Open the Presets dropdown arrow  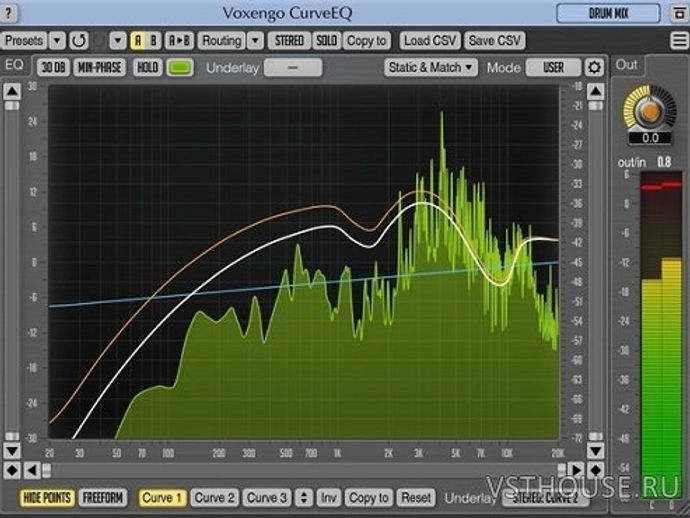coord(57,41)
